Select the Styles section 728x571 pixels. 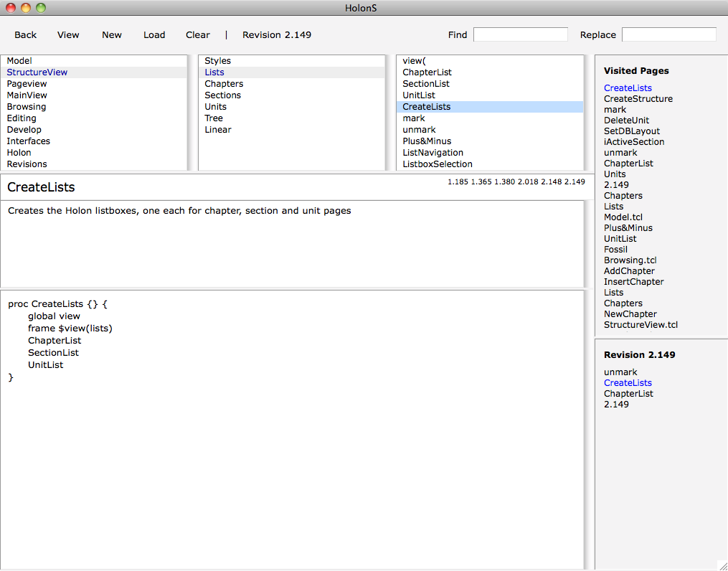pos(217,61)
